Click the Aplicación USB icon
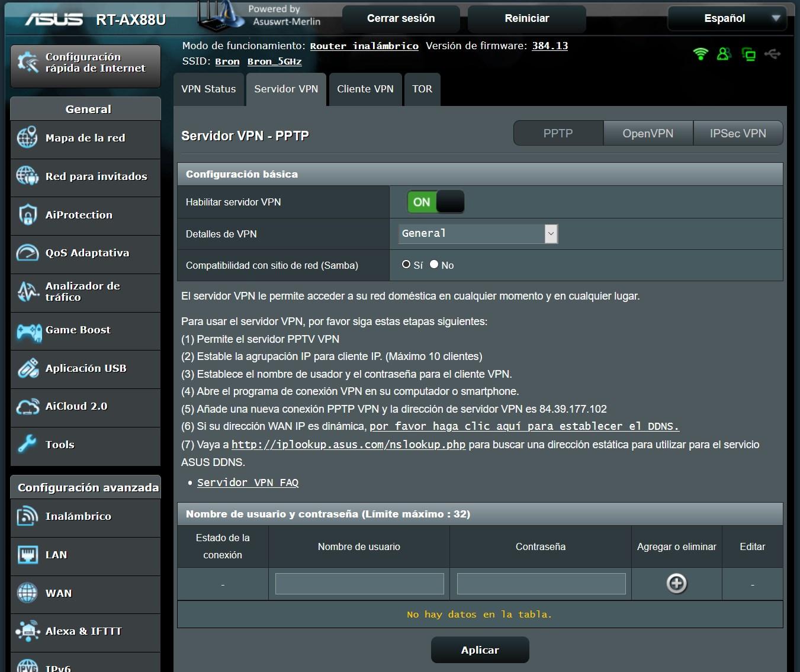 pyautogui.click(x=27, y=368)
